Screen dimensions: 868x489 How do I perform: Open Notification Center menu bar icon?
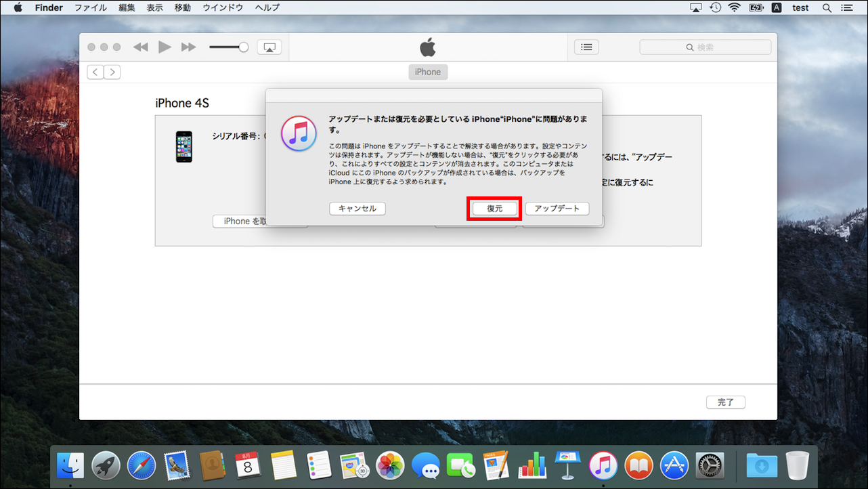point(847,8)
